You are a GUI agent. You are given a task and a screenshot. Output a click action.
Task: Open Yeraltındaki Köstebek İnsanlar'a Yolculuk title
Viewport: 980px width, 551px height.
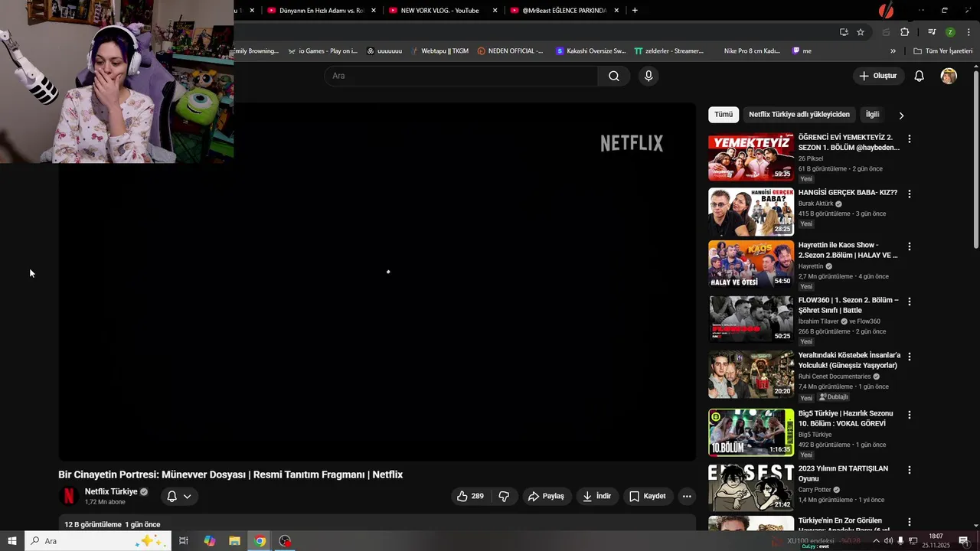point(849,360)
